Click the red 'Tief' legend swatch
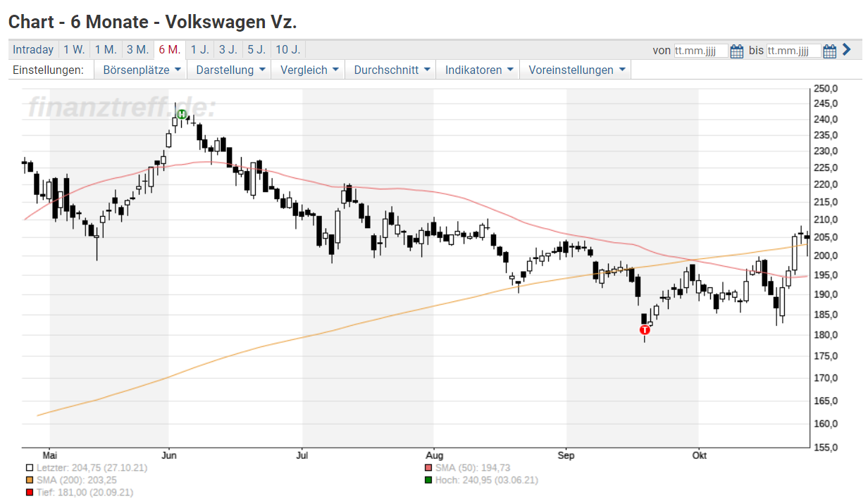Image resolution: width=868 pixels, height=504 pixels. [x=30, y=493]
